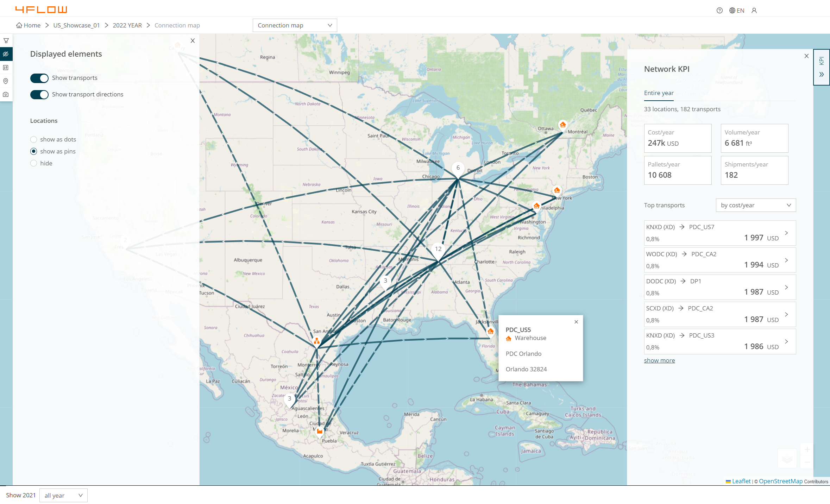The height and width of the screenshot is (504, 830).
Task: Click the globe language icon labeled EN
Action: click(x=736, y=11)
